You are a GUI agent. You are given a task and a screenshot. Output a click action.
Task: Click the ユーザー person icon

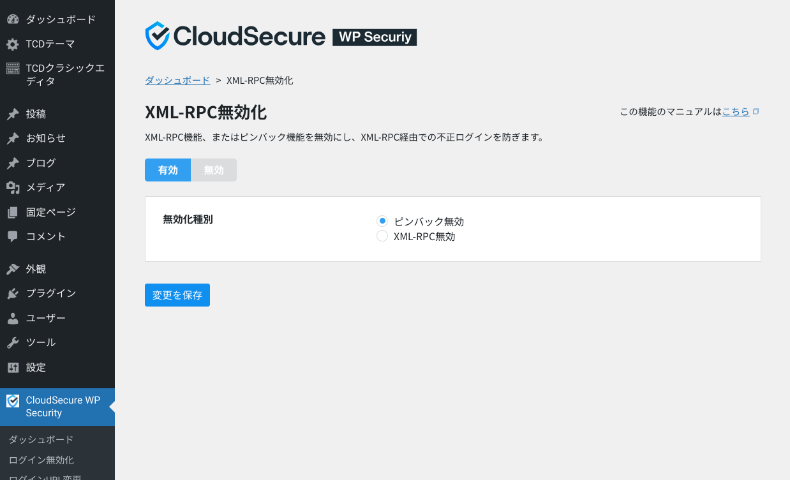(x=13, y=318)
